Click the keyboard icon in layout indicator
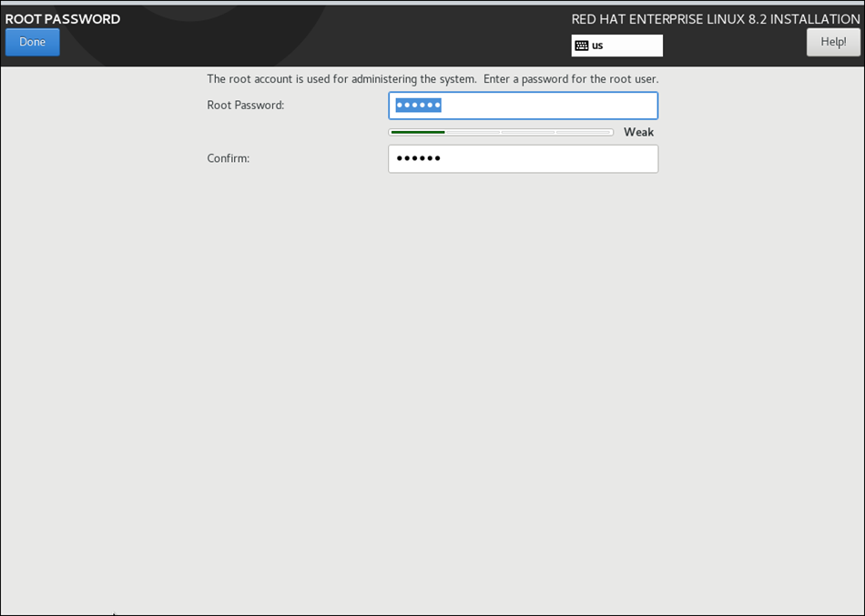Viewport: 865px width, 616px height. [x=582, y=45]
